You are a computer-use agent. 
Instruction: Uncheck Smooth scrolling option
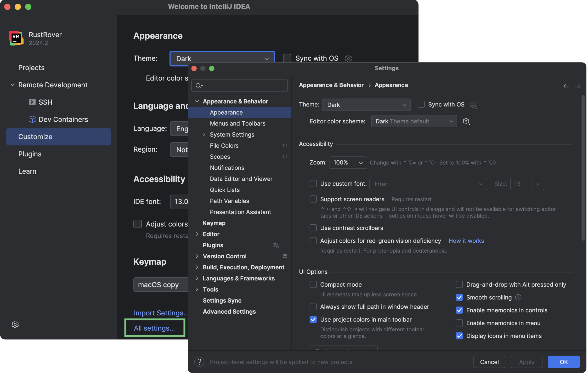coord(459,297)
